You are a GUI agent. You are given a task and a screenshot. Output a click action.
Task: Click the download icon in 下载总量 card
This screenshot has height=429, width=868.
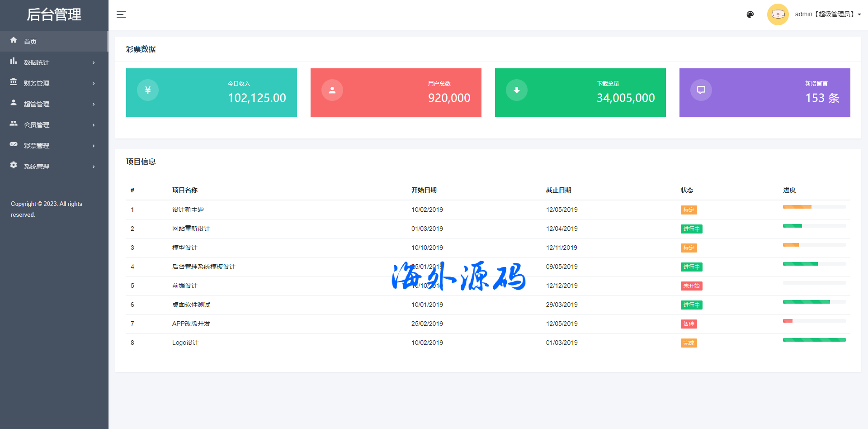click(517, 90)
